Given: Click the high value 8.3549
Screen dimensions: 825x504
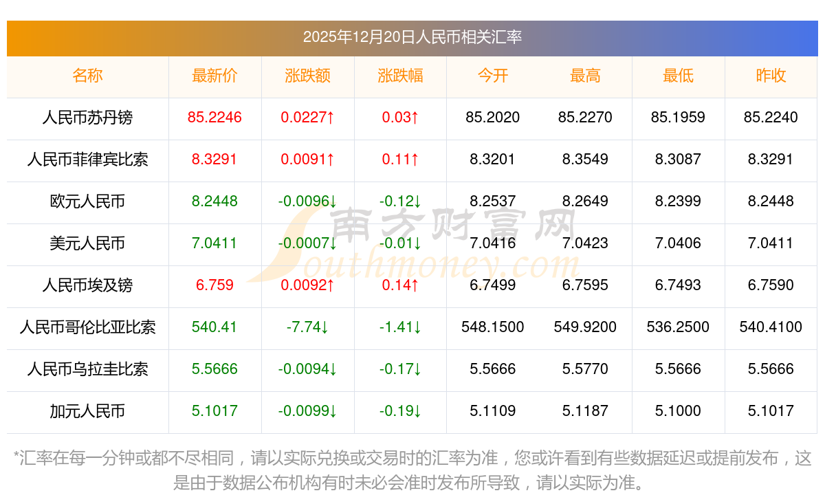Looking at the screenshot, I should click(x=586, y=160).
